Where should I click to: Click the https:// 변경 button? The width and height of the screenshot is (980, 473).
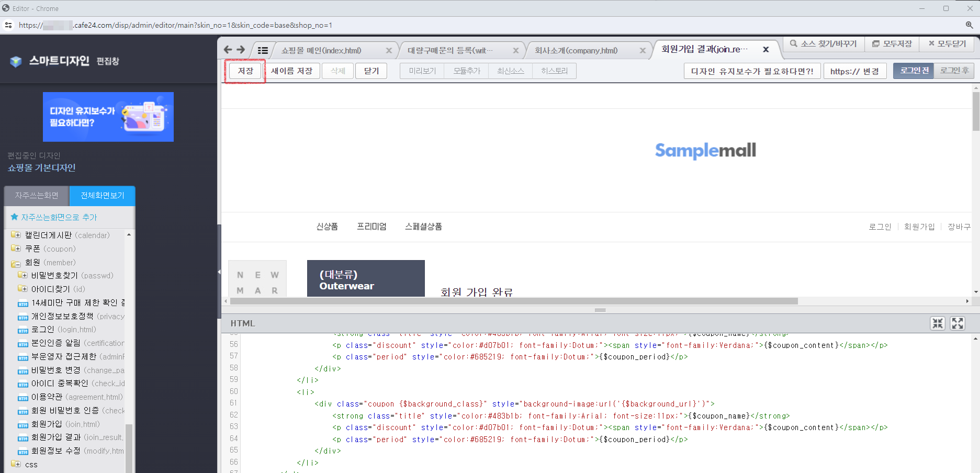[x=855, y=71]
